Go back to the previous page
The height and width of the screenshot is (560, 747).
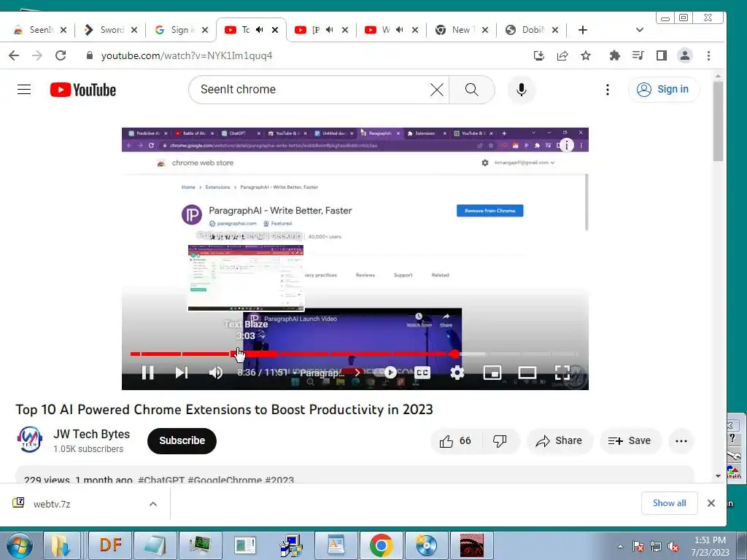[14, 55]
